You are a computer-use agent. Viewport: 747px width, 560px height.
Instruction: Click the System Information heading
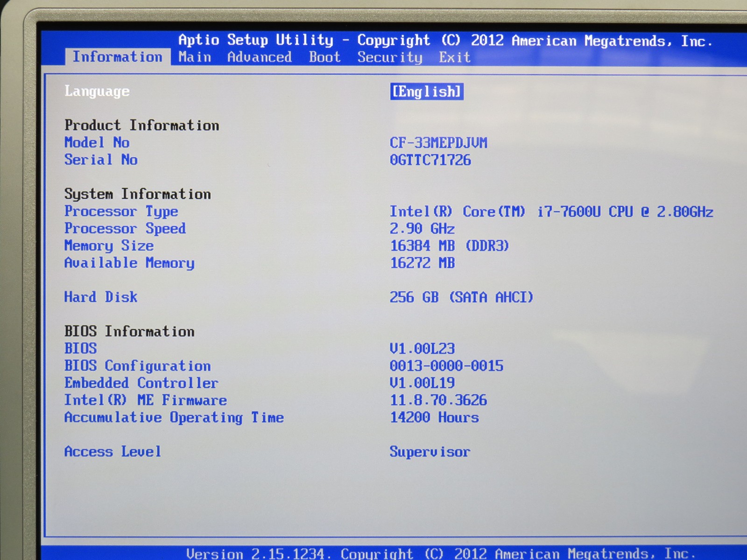pyautogui.click(x=138, y=194)
